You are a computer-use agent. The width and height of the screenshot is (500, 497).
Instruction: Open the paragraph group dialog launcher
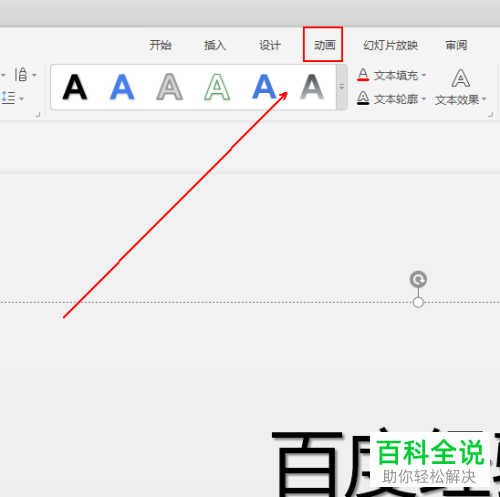pyautogui.click(x=38, y=115)
